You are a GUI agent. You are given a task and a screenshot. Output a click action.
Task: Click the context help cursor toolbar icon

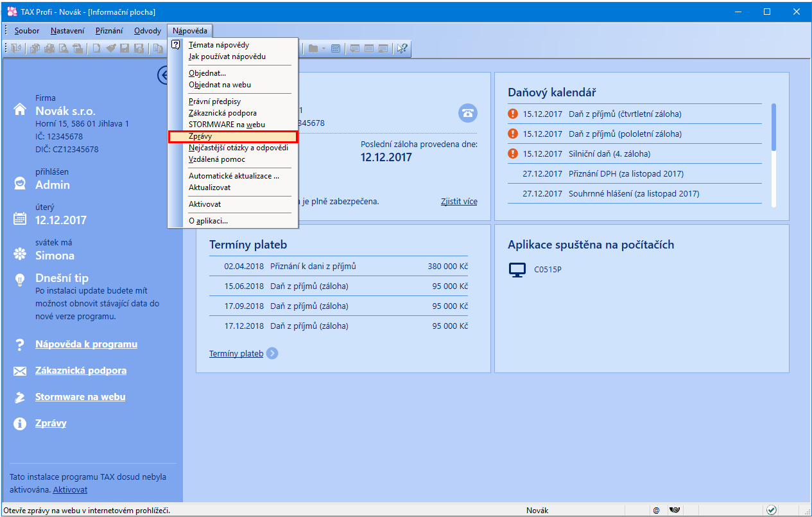[x=402, y=48]
